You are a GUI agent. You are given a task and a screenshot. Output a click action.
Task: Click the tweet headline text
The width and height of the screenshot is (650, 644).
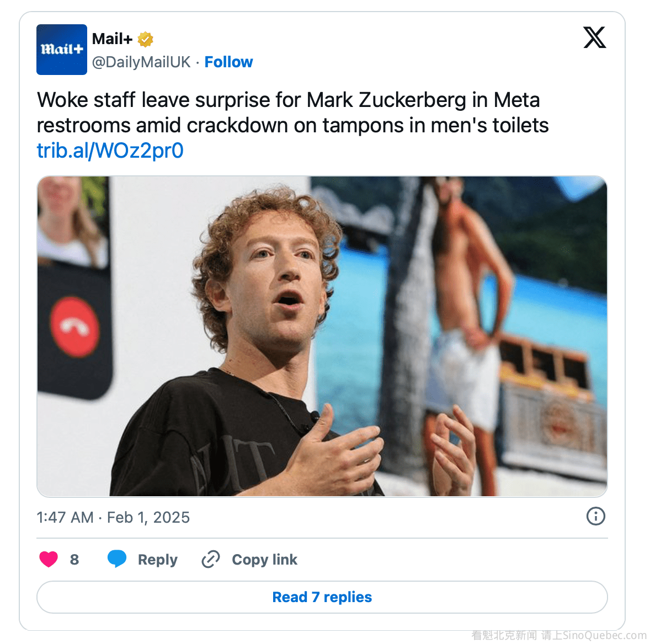click(292, 112)
